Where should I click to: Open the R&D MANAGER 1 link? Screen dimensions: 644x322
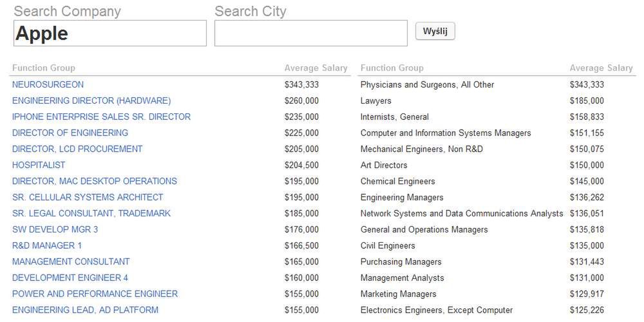tap(47, 245)
